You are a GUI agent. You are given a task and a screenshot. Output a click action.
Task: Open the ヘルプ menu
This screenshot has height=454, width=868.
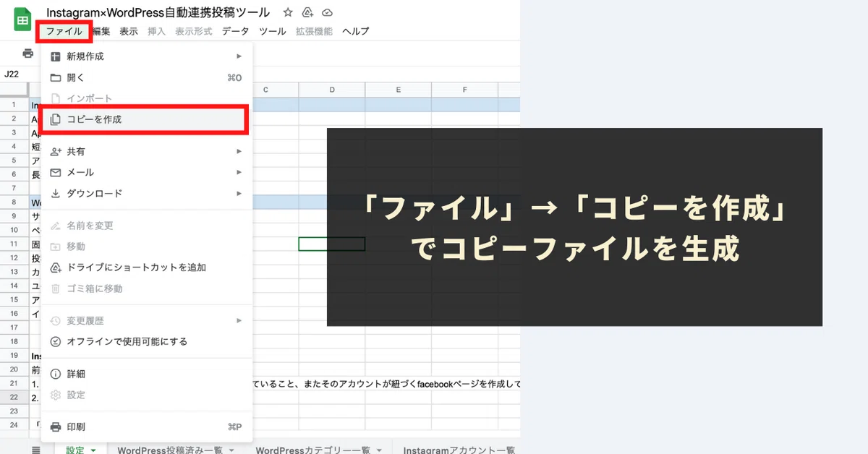coord(355,31)
